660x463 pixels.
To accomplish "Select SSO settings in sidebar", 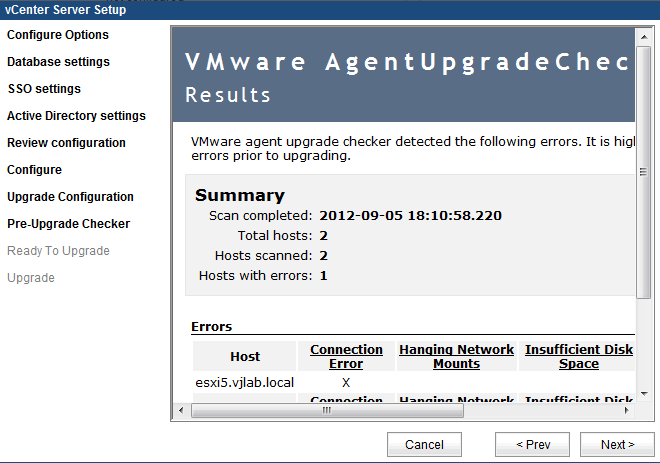I will pos(44,89).
